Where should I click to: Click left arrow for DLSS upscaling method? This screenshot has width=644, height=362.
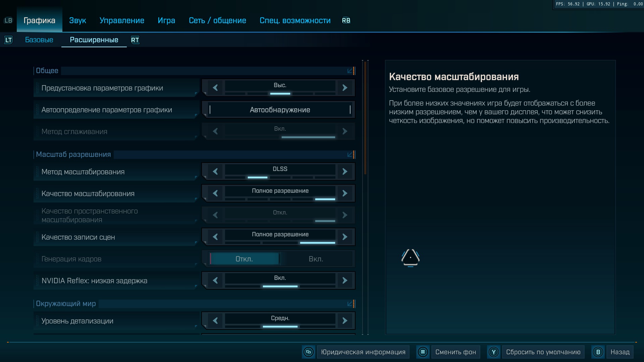[215, 172]
